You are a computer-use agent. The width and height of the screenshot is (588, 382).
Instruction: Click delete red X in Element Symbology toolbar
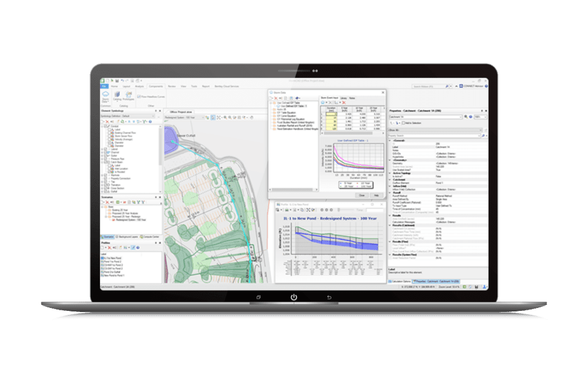pos(107,122)
